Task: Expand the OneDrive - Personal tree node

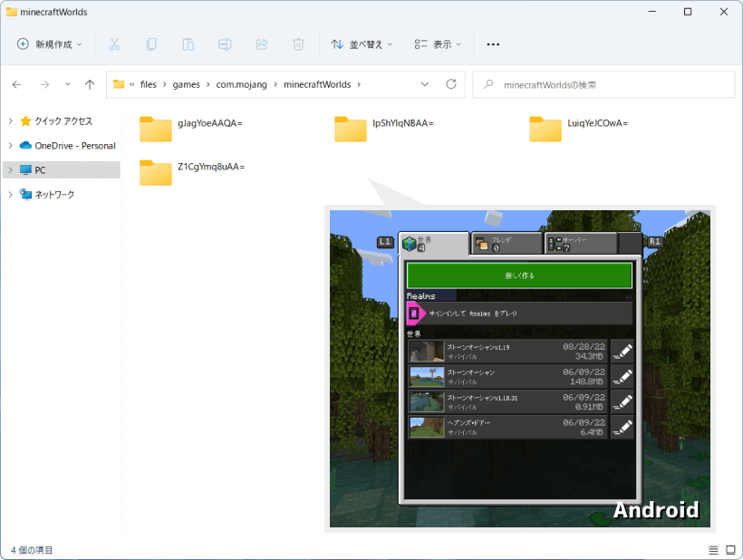Action: (11, 146)
